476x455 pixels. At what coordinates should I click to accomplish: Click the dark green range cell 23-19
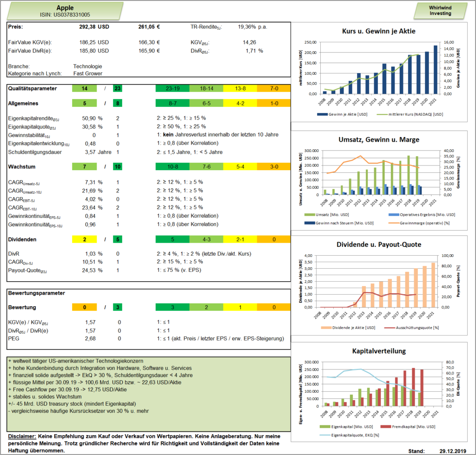pyautogui.click(x=172, y=88)
